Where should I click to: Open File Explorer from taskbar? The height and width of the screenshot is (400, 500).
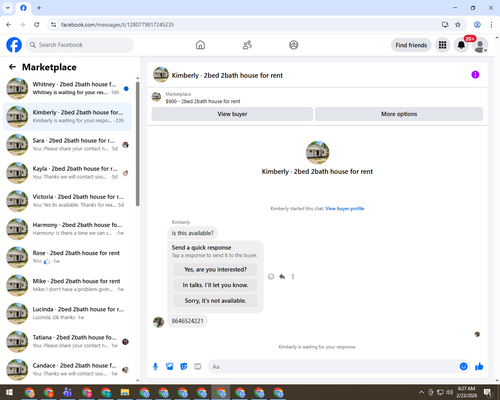tap(125, 392)
